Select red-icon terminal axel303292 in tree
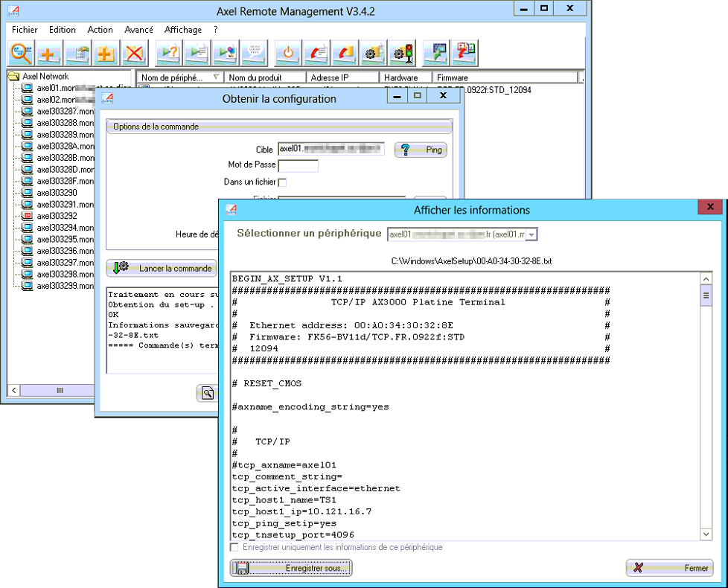Image resolution: width=728 pixels, height=588 pixels. [x=57, y=216]
